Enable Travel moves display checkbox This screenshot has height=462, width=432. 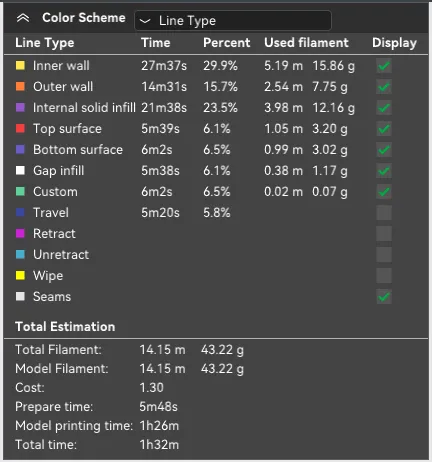pyautogui.click(x=384, y=213)
